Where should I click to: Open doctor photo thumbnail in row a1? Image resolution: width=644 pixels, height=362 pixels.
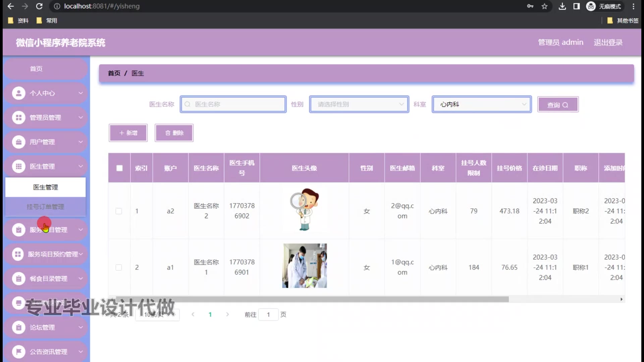click(x=305, y=266)
